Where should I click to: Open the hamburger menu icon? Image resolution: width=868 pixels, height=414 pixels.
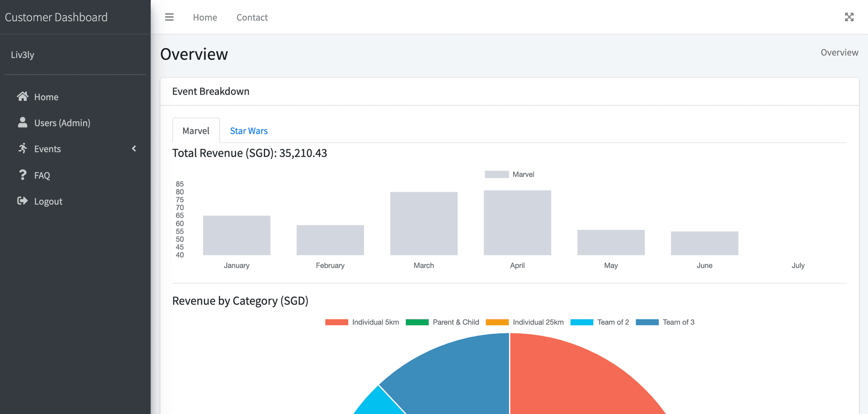[x=169, y=17]
